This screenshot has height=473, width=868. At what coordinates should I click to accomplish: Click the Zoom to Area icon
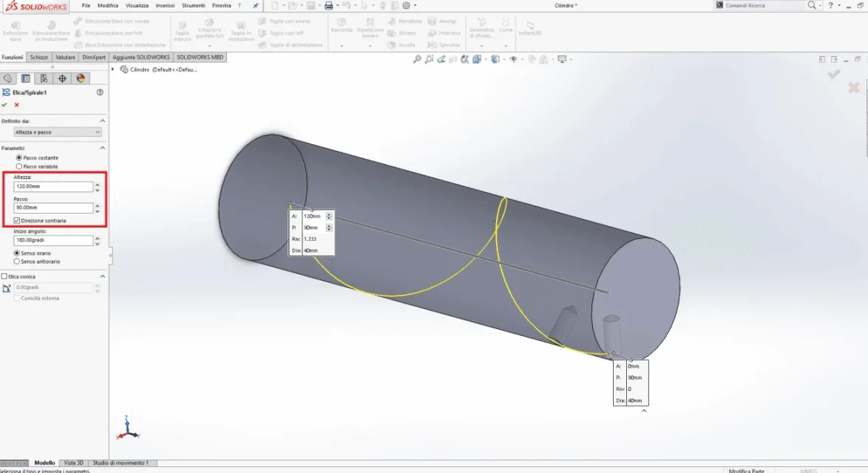429,59
